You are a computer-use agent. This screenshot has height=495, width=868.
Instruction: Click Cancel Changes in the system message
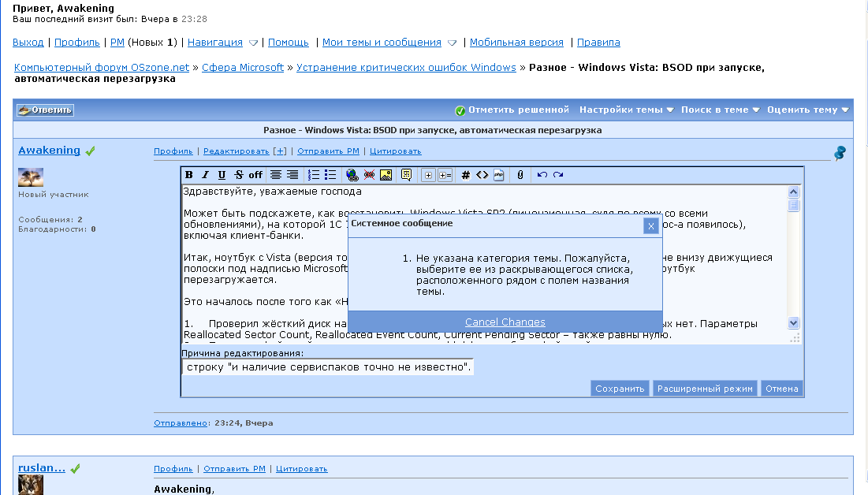pos(505,322)
